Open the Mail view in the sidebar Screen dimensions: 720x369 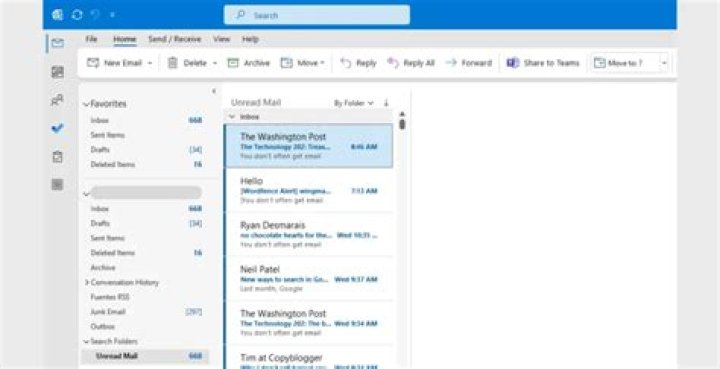pyautogui.click(x=57, y=44)
